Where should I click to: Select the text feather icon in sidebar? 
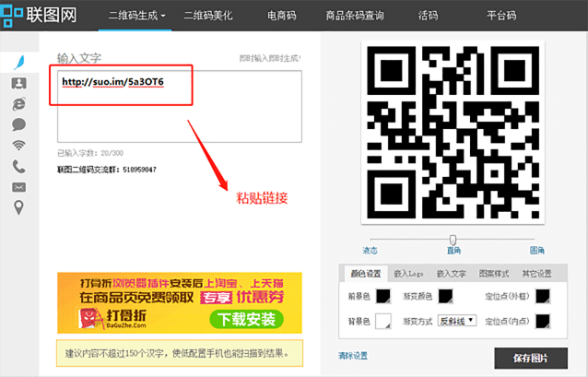click(x=19, y=63)
